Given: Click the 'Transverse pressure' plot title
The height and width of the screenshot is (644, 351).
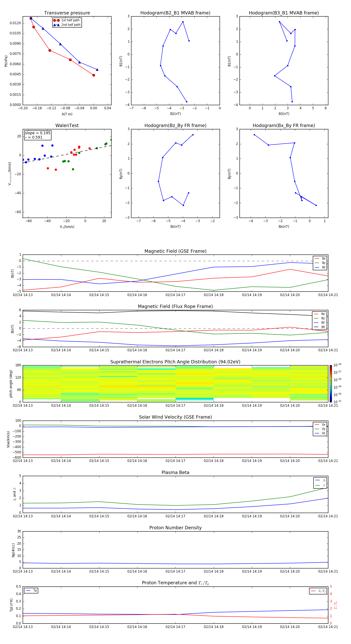Looking at the screenshot, I should click(x=67, y=13).
